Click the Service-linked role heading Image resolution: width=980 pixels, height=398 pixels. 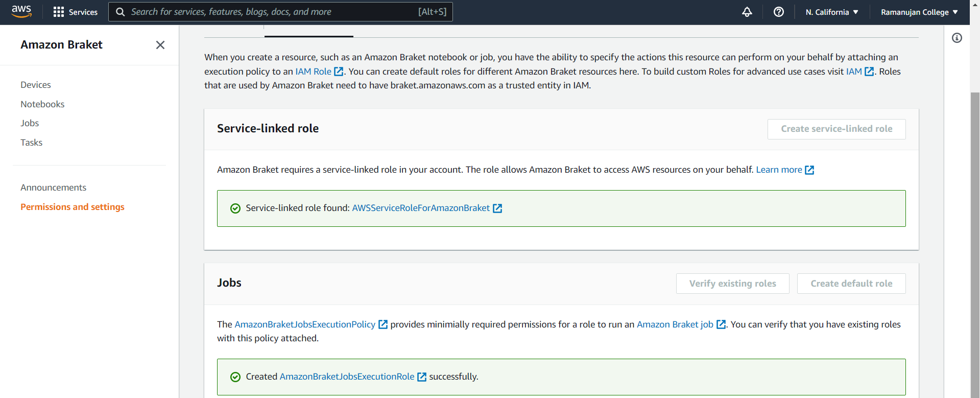[268, 129]
